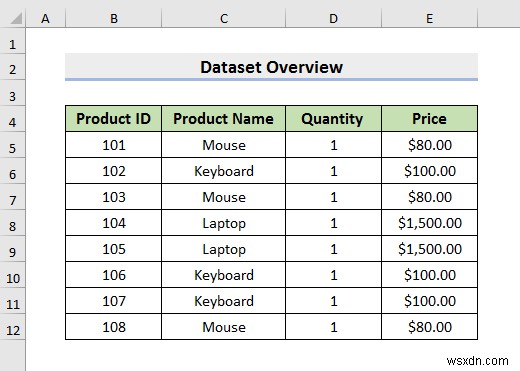Click cell with Product ID 108
This screenshot has height=371, width=520.
[x=113, y=327]
